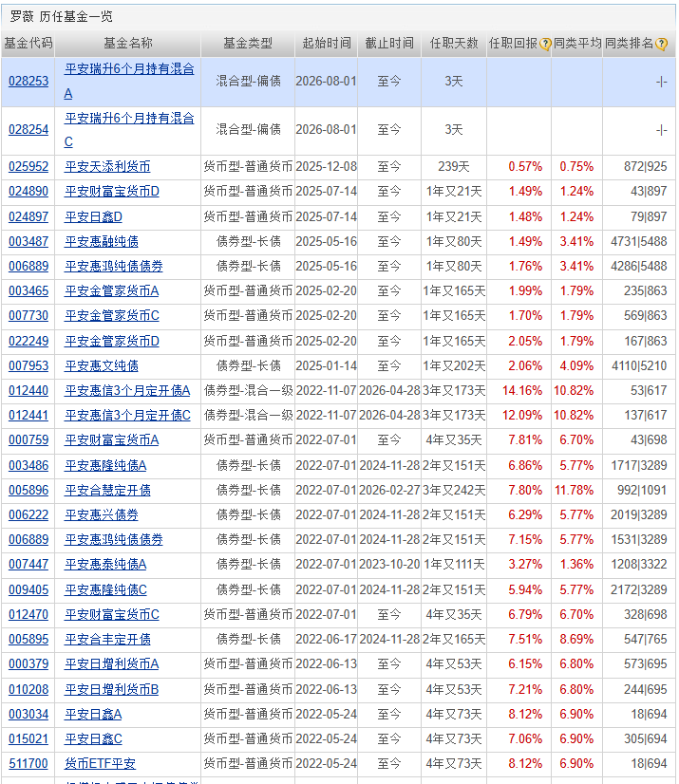The image size is (679, 784).
Task: Open fund code 009405 link
Action: pyautogui.click(x=28, y=590)
